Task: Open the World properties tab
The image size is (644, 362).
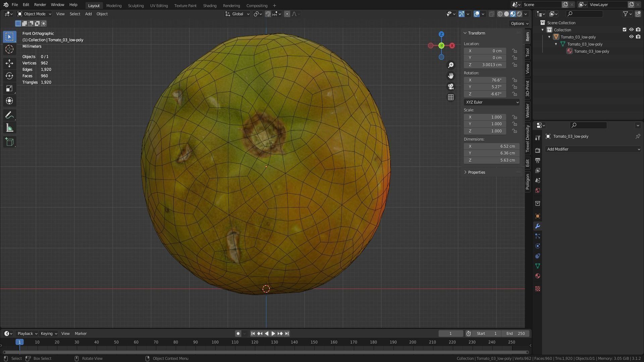Action: coord(538,190)
